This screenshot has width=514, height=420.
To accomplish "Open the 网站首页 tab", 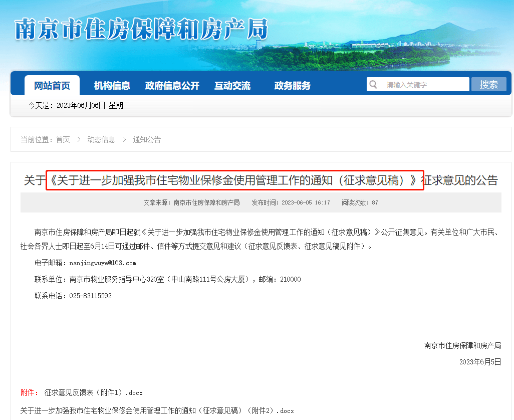I will pos(52,86).
